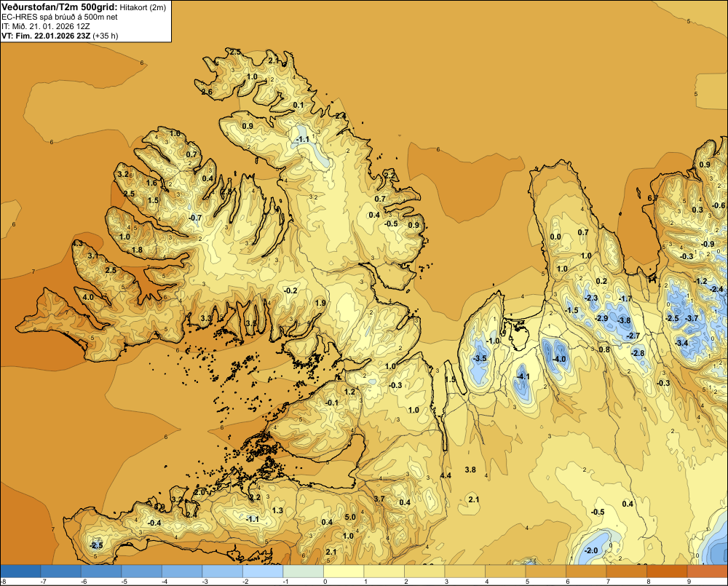Click the 'EC-HRES spá brúuð á 500m net' line
The width and height of the screenshot is (728, 586).
tap(60, 17)
